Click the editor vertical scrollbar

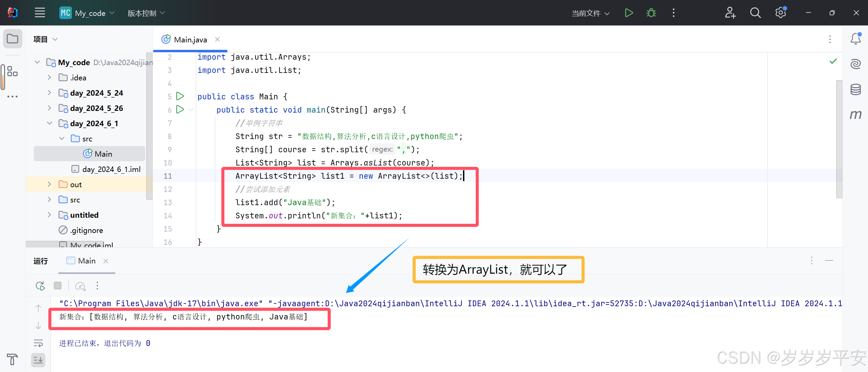839,139
